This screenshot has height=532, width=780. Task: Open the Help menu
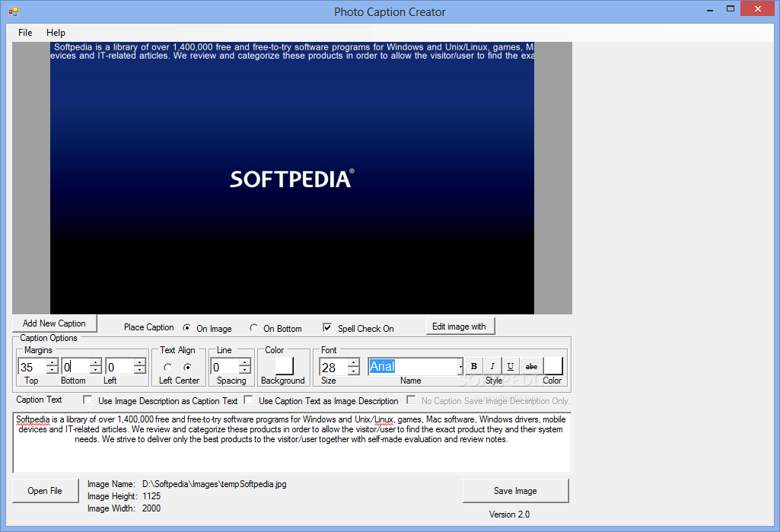click(x=56, y=33)
